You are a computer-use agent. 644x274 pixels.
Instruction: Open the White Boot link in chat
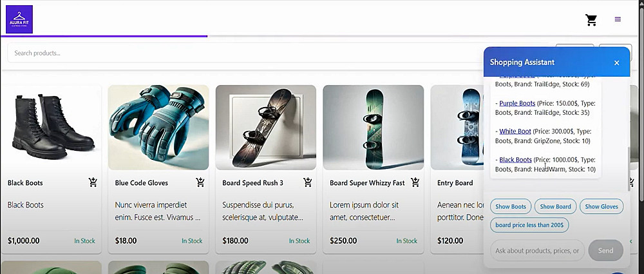pyautogui.click(x=515, y=132)
